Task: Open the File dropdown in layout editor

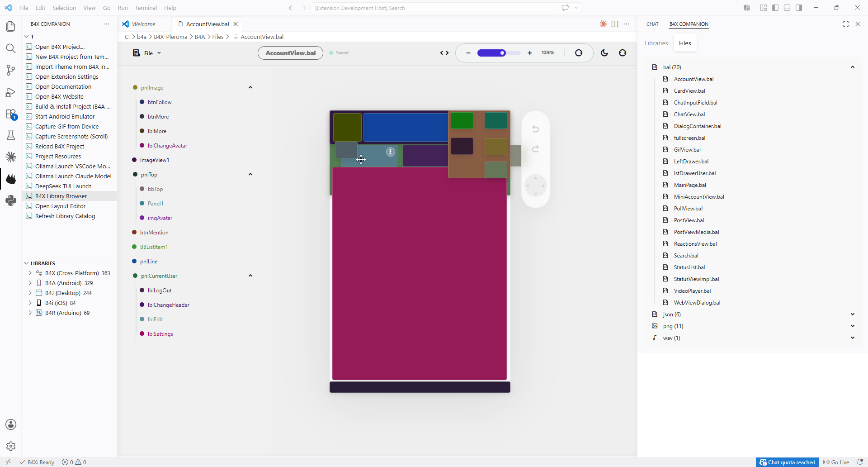Action: pos(147,53)
